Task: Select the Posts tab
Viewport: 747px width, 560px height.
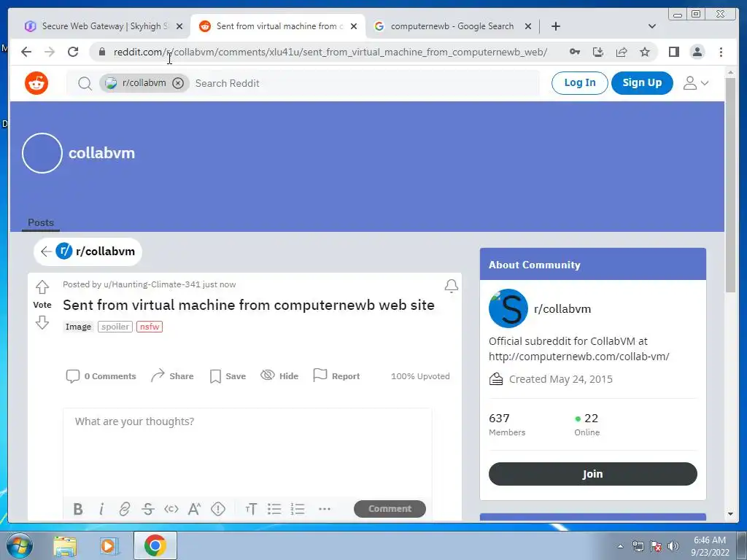Action: pos(41,223)
